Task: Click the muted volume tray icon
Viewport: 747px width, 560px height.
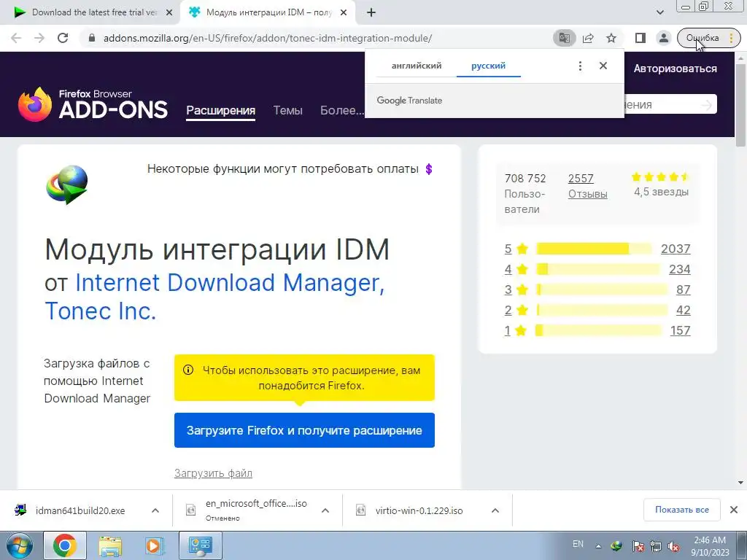Action: click(x=673, y=546)
